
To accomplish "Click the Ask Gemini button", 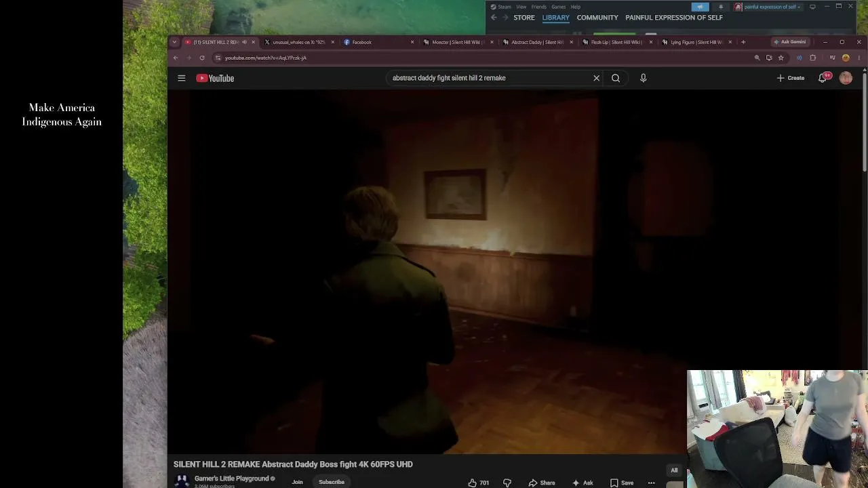I will tap(790, 42).
